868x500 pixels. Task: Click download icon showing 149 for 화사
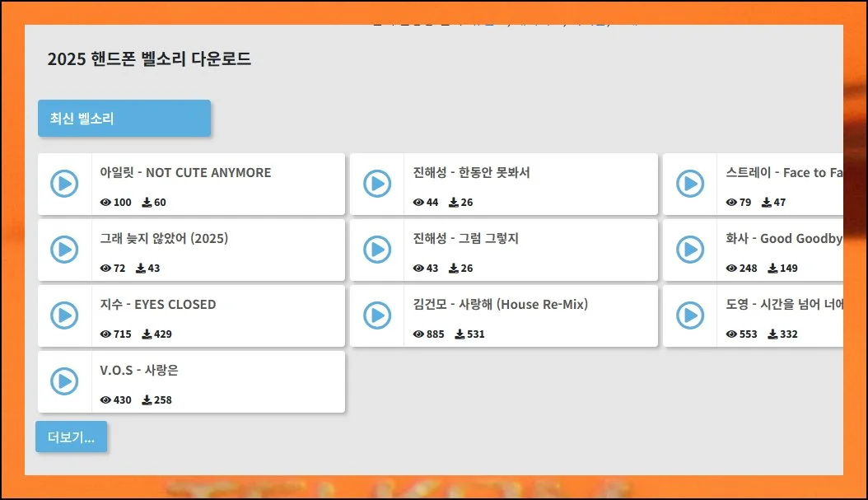click(772, 269)
